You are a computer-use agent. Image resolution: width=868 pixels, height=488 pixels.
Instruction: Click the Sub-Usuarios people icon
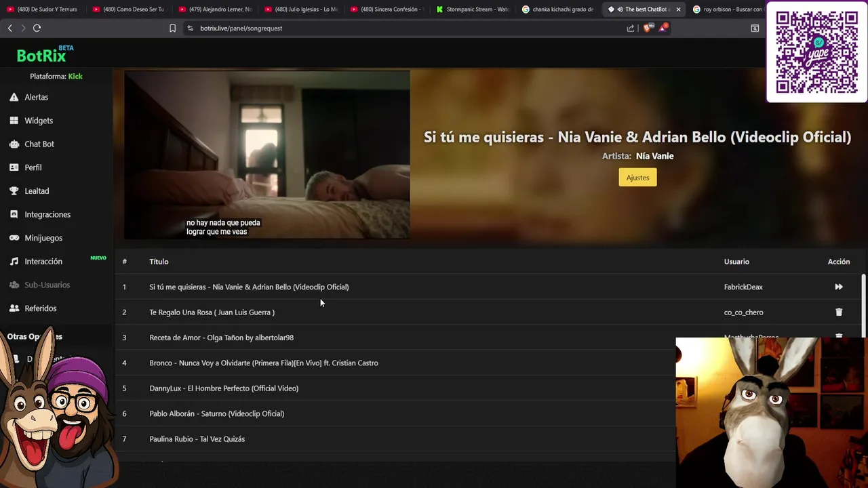coord(14,285)
